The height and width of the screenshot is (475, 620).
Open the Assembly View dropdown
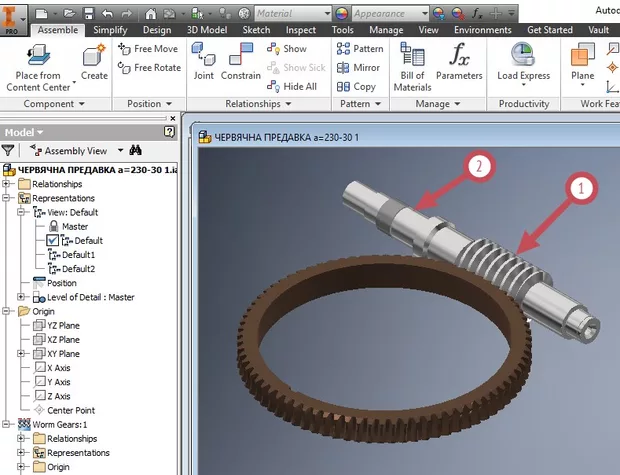[120, 150]
